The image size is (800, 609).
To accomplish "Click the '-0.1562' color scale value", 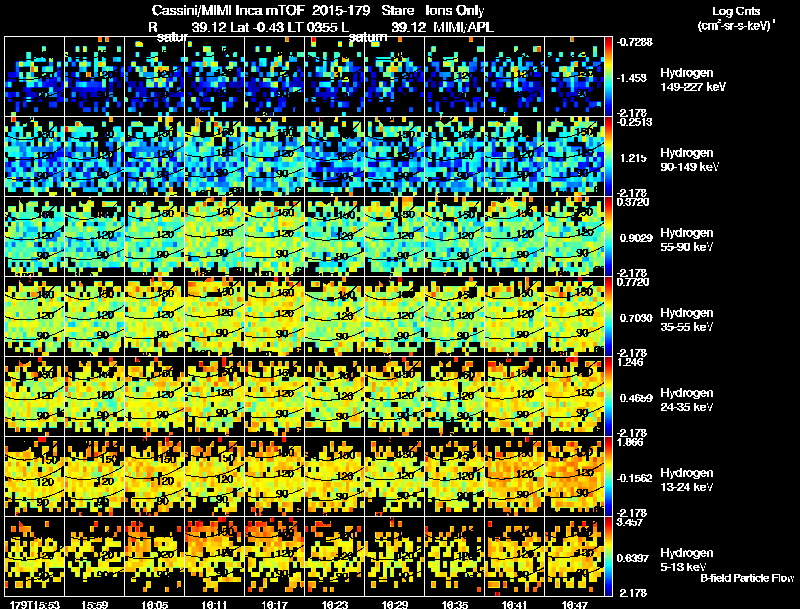I will click(x=634, y=478).
